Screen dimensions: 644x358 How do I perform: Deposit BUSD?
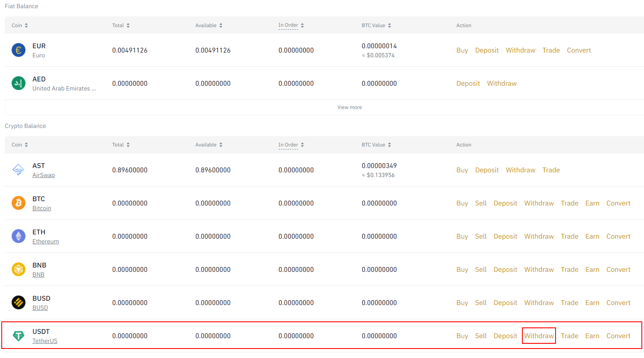tap(506, 303)
